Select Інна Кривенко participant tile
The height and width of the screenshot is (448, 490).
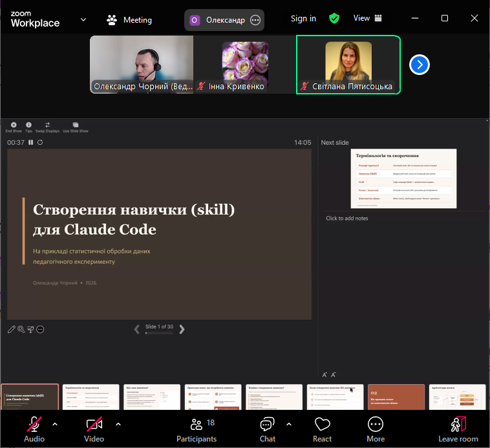244,65
